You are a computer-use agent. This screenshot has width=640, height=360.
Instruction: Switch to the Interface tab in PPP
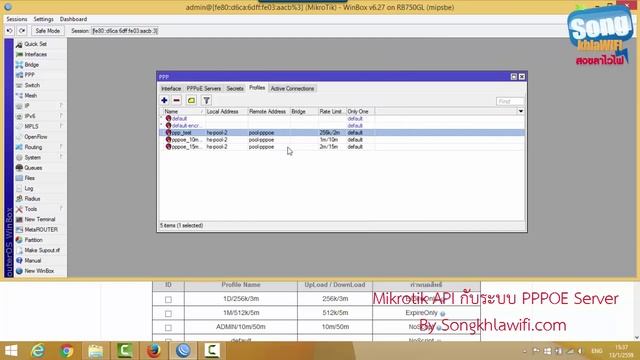pos(171,89)
